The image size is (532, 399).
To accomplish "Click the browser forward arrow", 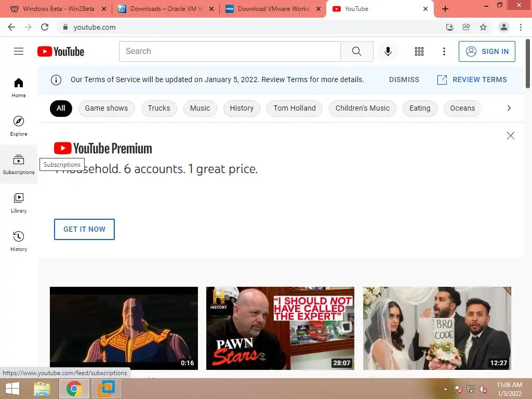I will tap(28, 27).
